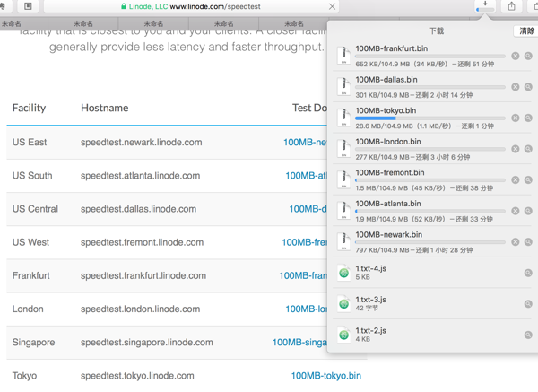Reveal 1.txt-3.js in Finder
The width and height of the screenshot is (538, 392).
click(528, 304)
